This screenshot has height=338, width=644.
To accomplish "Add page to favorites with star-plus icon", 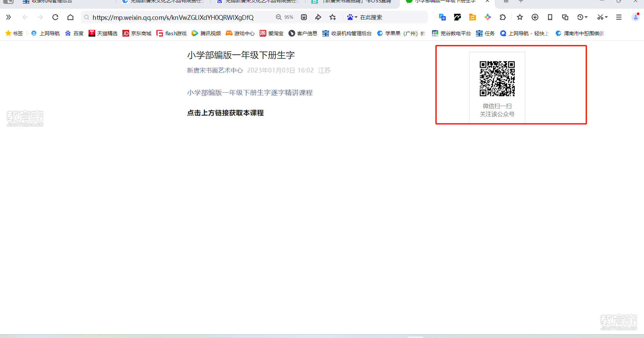I will coord(333,17).
